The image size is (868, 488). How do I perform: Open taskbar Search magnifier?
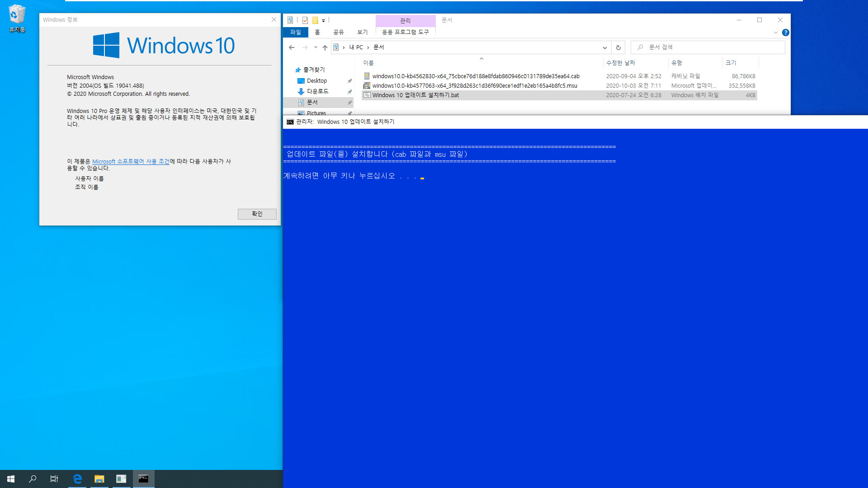33,479
